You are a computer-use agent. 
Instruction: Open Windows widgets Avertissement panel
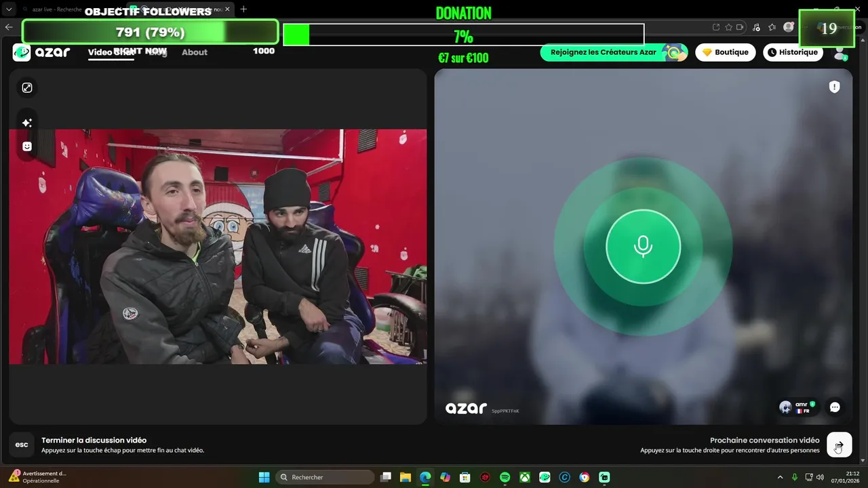tap(38, 477)
